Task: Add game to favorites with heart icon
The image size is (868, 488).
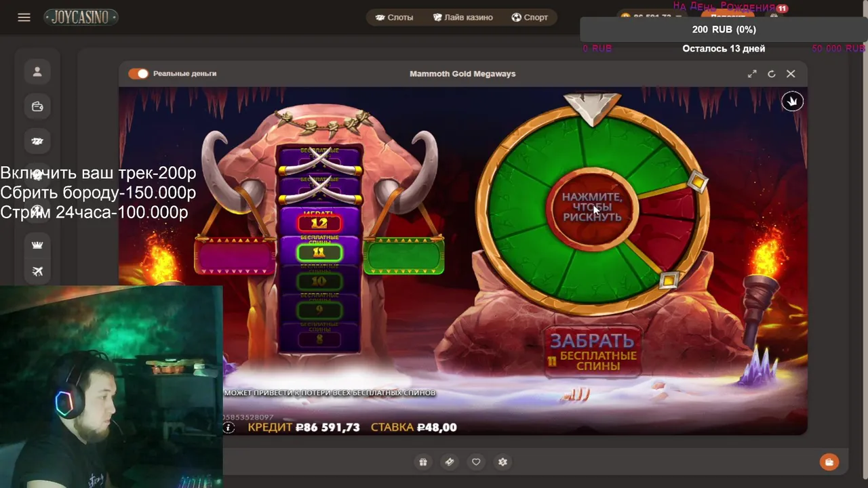Action: (x=476, y=462)
